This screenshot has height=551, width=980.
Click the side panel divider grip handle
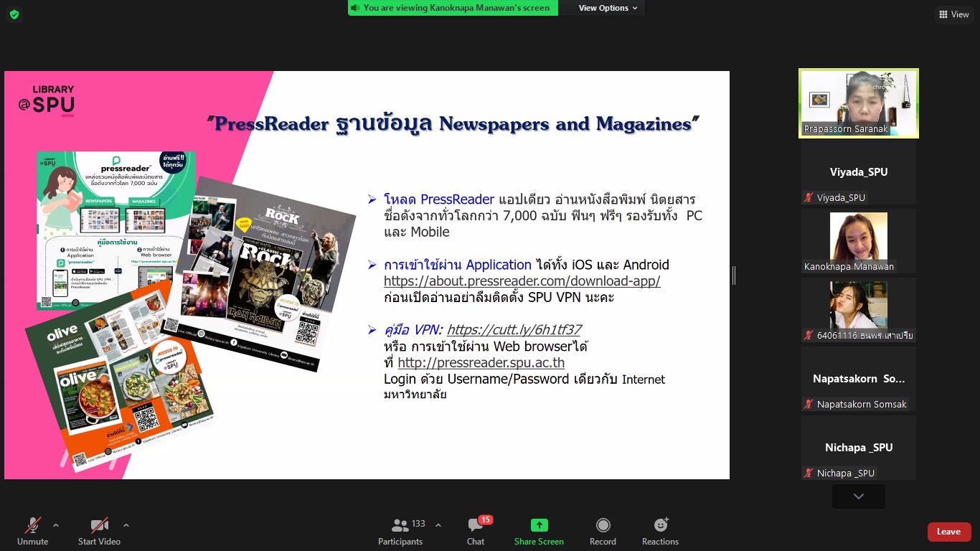(x=734, y=275)
